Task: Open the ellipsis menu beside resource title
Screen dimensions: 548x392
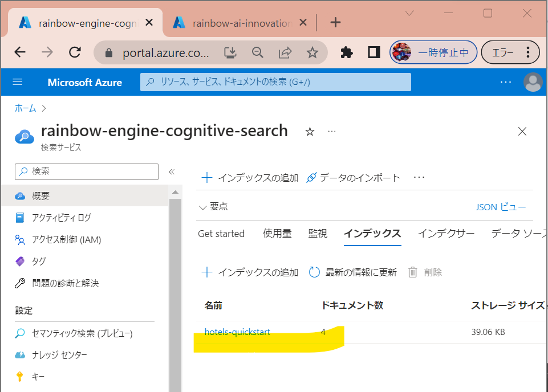Action: pyautogui.click(x=332, y=132)
